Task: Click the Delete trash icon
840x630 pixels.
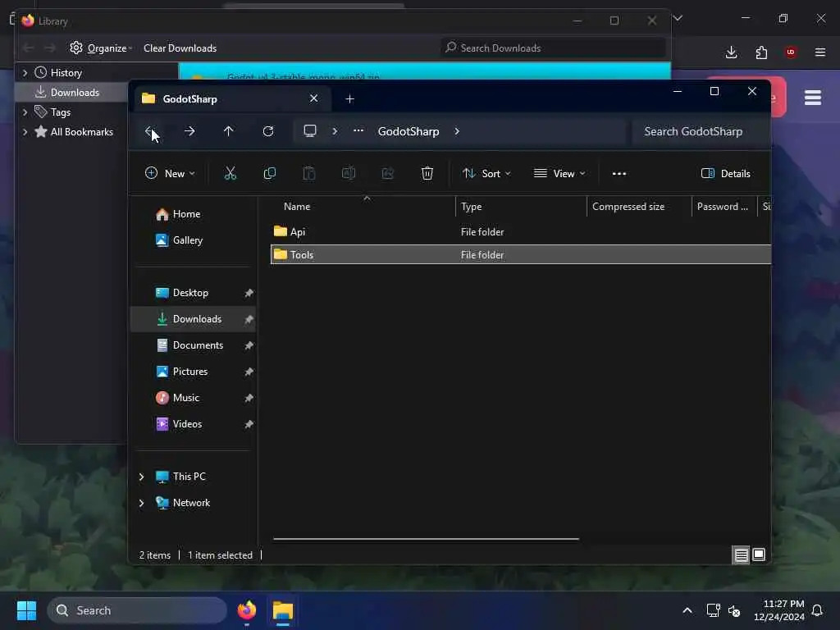Action: pos(427,173)
